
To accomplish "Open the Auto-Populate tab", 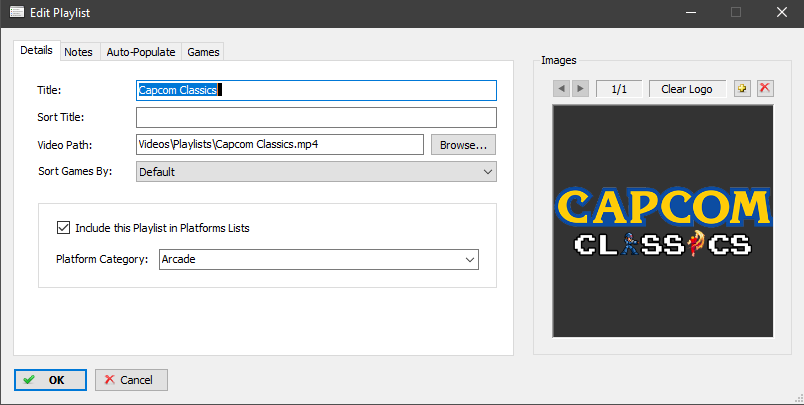I will click(141, 52).
